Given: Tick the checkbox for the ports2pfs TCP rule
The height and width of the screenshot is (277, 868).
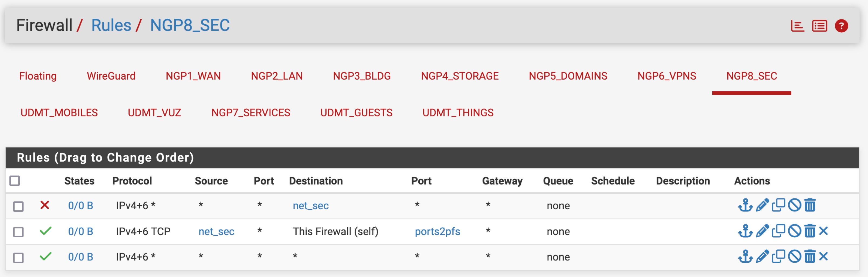Looking at the screenshot, I should tap(18, 232).
